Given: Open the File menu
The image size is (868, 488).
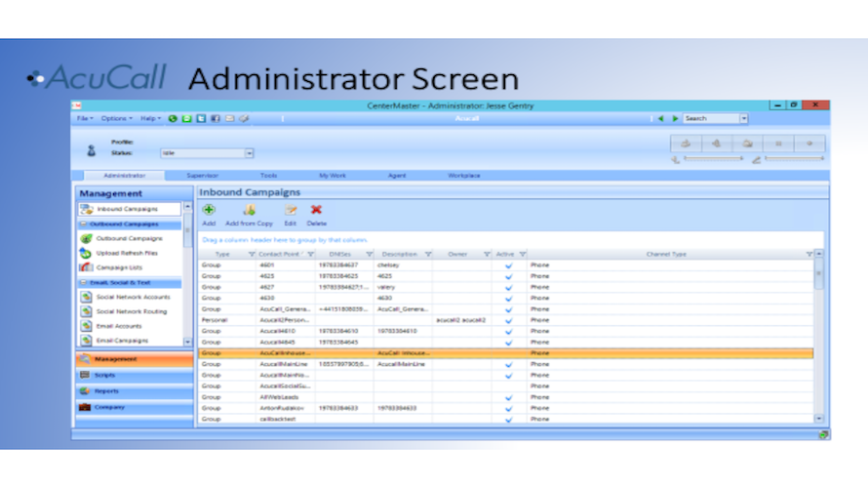Looking at the screenshot, I should [85, 118].
